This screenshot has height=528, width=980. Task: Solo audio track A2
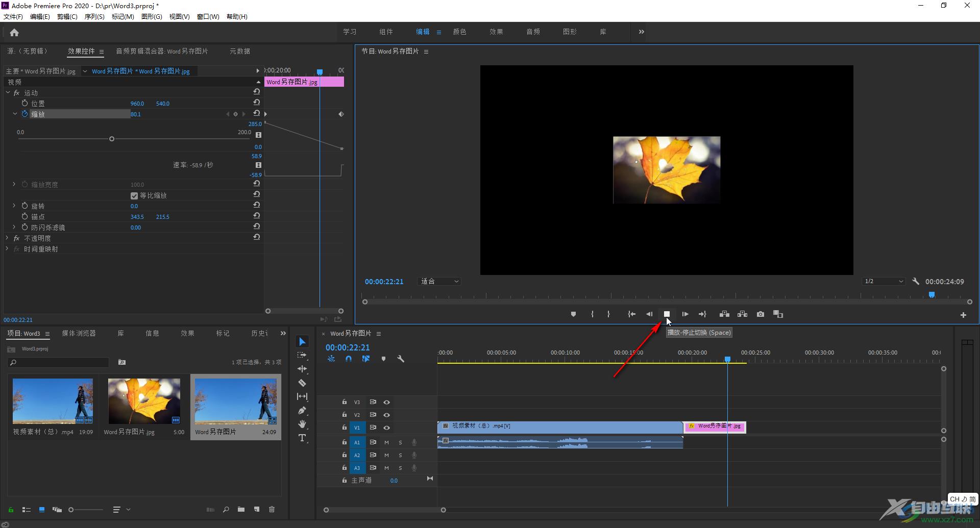pyautogui.click(x=400, y=455)
